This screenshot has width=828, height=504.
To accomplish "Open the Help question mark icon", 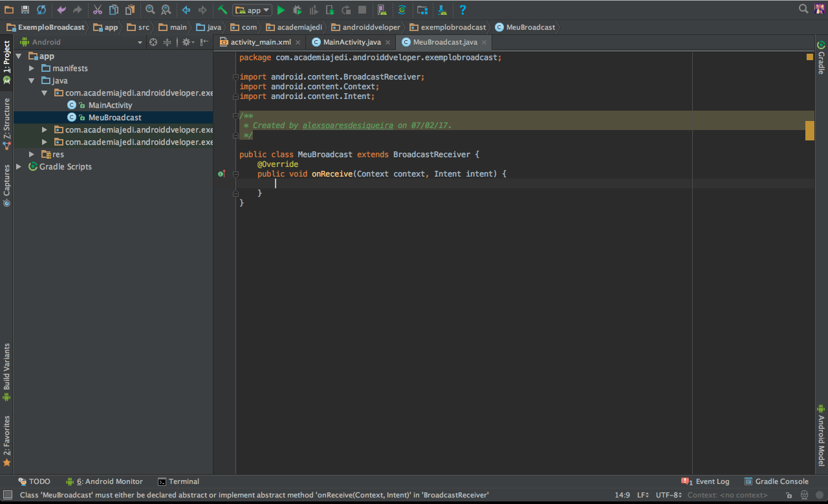I will (x=463, y=10).
